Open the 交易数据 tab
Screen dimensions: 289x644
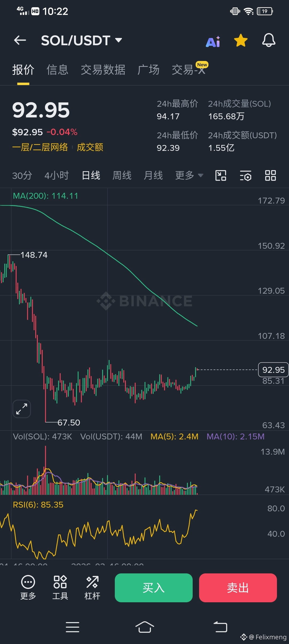pos(103,70)
